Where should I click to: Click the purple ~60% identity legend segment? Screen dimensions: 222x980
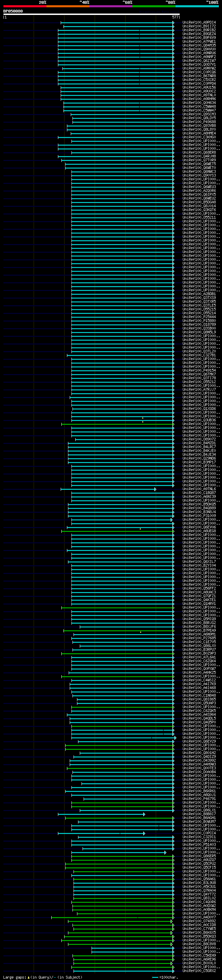tap(111, 6)
